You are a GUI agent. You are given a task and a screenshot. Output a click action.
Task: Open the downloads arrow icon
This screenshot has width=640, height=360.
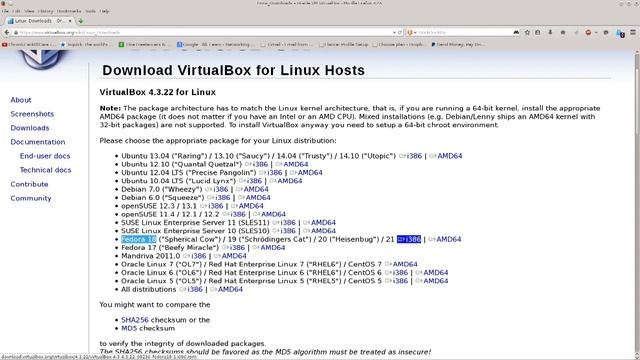pyautogui.click(x=550, y=32)
